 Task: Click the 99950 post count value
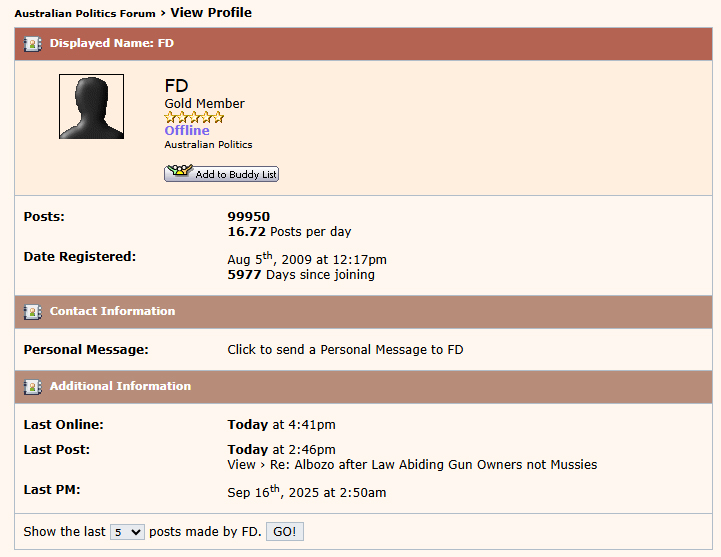[x=248, y=216]
